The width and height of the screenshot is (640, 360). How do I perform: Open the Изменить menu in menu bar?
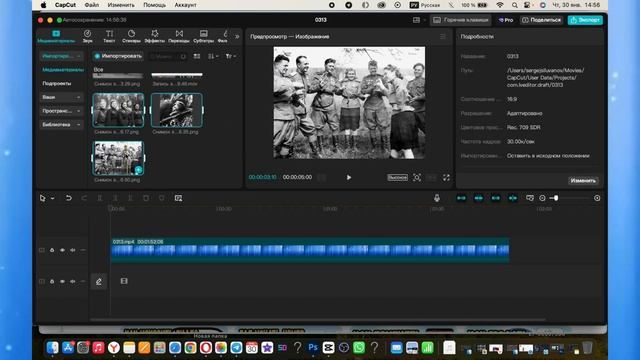(121, 5)
